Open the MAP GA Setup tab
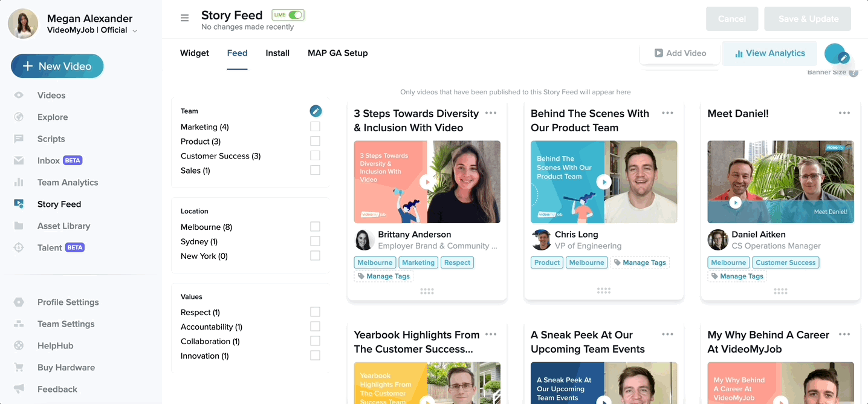 pyautogui.click(x=338, y=53)
